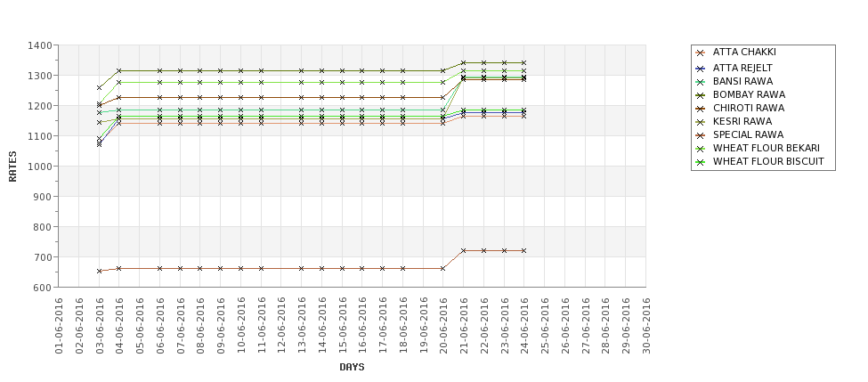Click the KESRI RAWA legend marker icon

click(x=701, y=122)
